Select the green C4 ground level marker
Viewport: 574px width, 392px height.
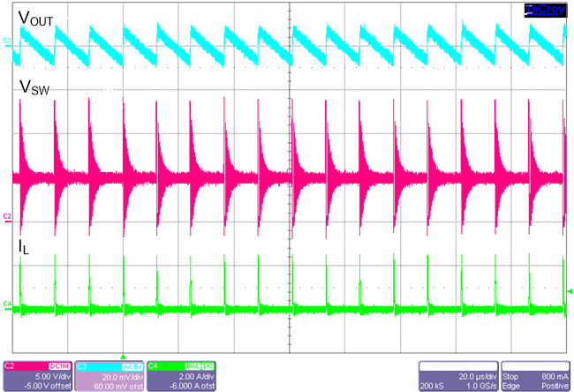tap(7, 304)
